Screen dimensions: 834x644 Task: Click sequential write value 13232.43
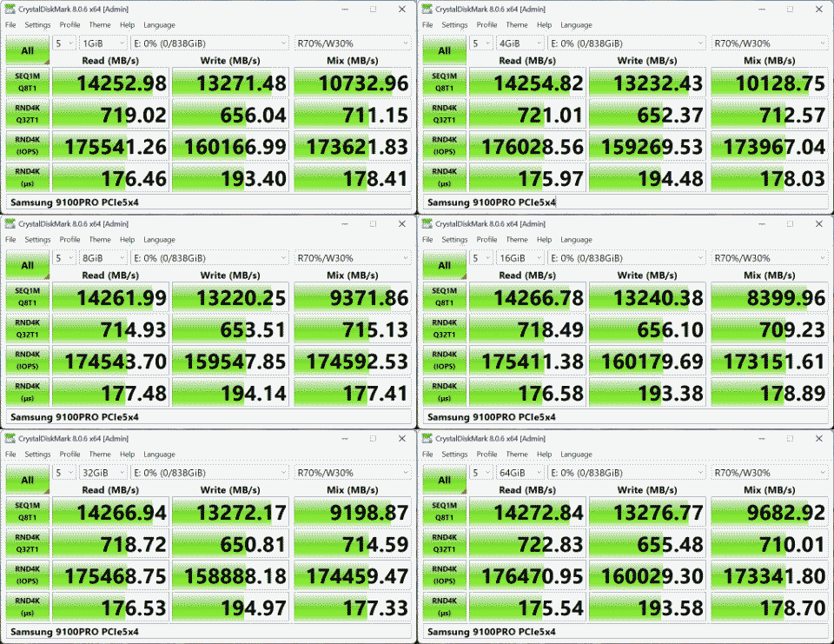(x=659, y=83)
